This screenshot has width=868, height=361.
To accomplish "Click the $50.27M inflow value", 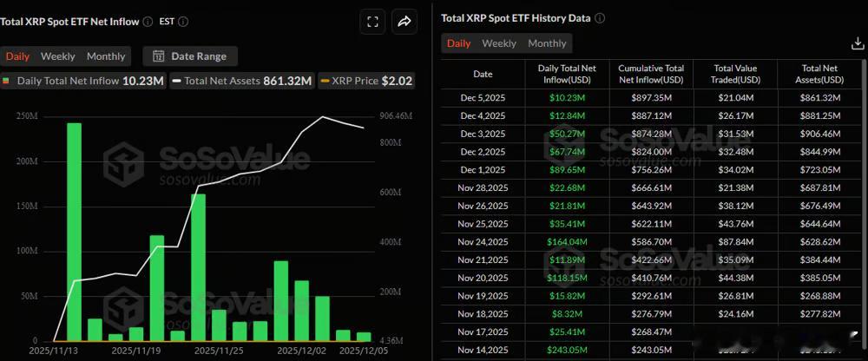I will pyautogui.click(x=567, y=134).
